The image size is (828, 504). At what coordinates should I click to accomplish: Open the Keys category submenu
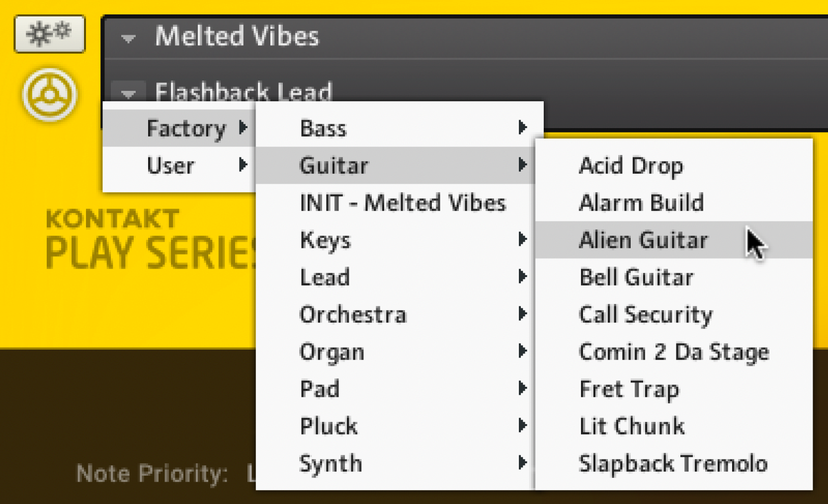[326, 240]
